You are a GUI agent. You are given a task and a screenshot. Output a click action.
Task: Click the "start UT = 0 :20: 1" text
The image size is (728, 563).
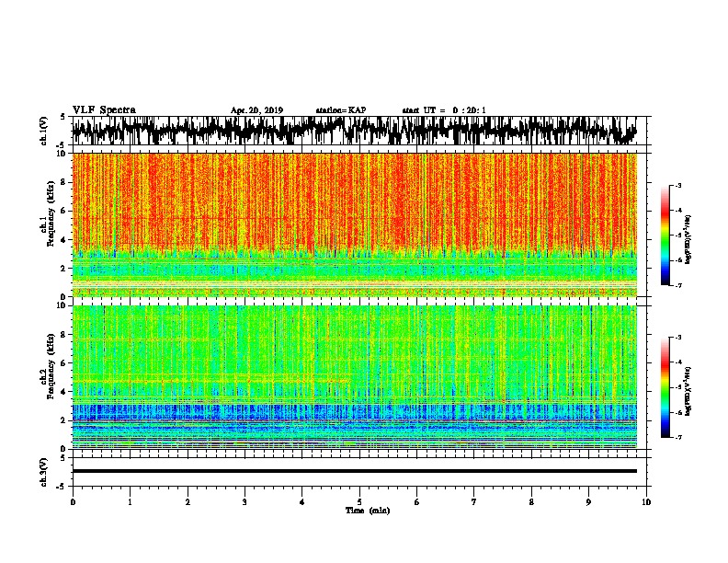point(444,110)
